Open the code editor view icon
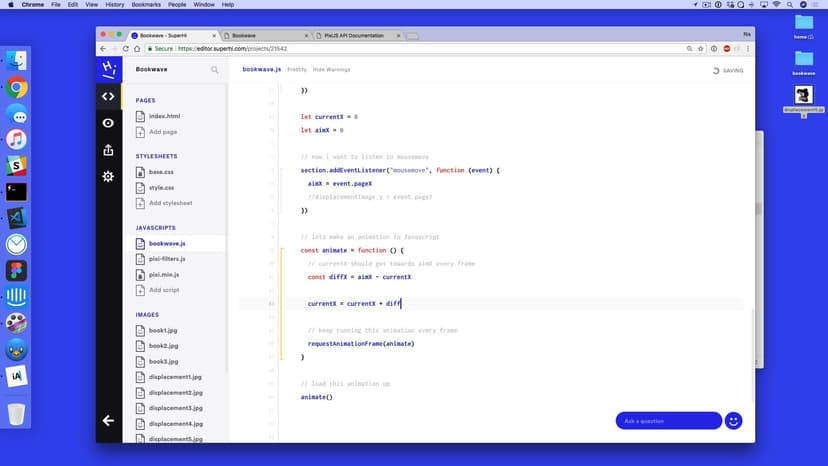Image resolution: width=828 pixels, height=466 pixels. click(x=108, y=97)
